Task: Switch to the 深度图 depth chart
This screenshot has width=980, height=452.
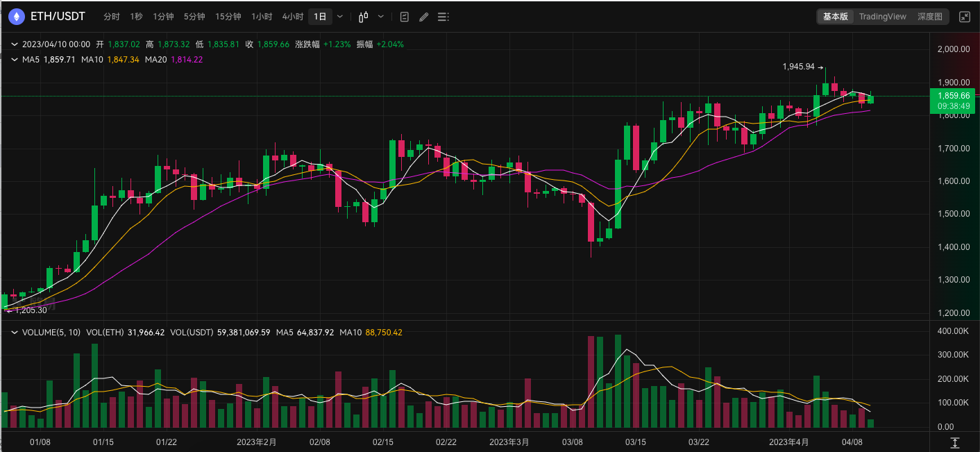Action: pos(929,17)
